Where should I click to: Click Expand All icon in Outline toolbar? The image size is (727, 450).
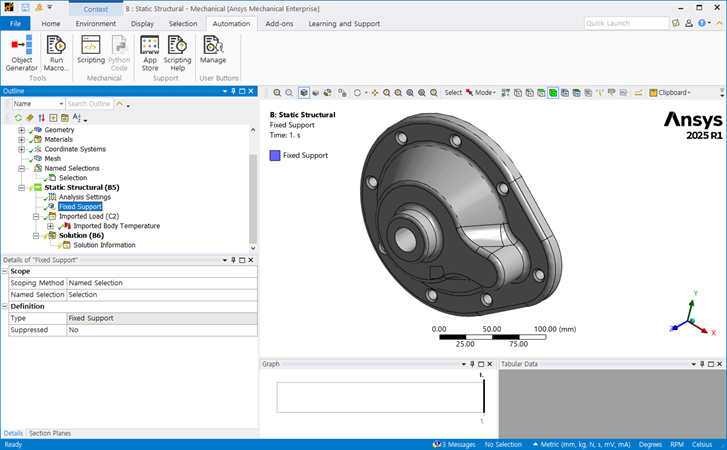click(x=53, y=118)
